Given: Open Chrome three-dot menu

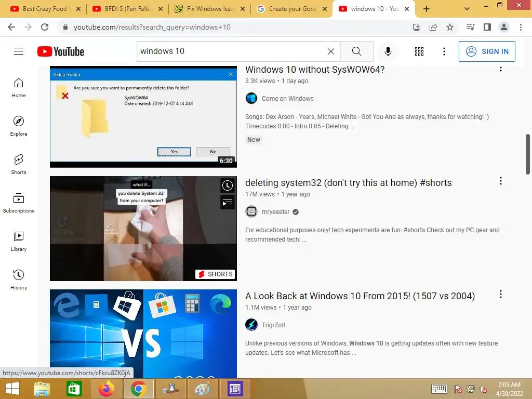Looking at the screenshot, I should coord(521,27).
